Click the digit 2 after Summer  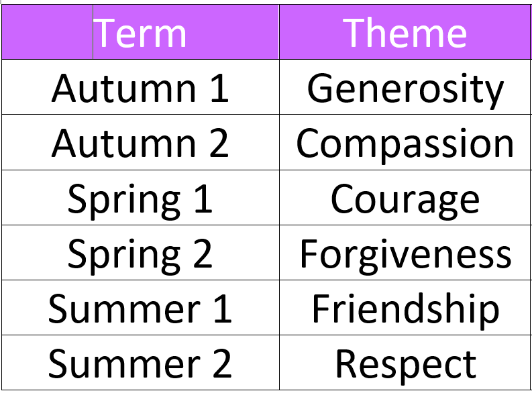(221, 363)
